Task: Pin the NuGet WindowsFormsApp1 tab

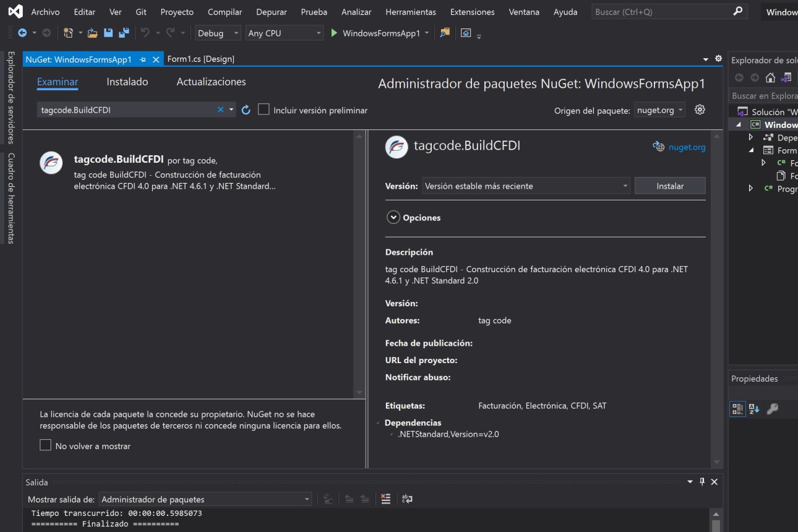Action: [x=143, y=59]
